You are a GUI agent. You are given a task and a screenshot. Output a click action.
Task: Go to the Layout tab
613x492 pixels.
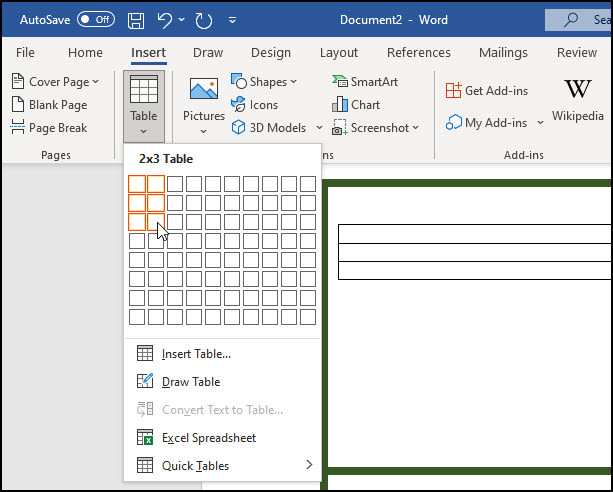339,52
